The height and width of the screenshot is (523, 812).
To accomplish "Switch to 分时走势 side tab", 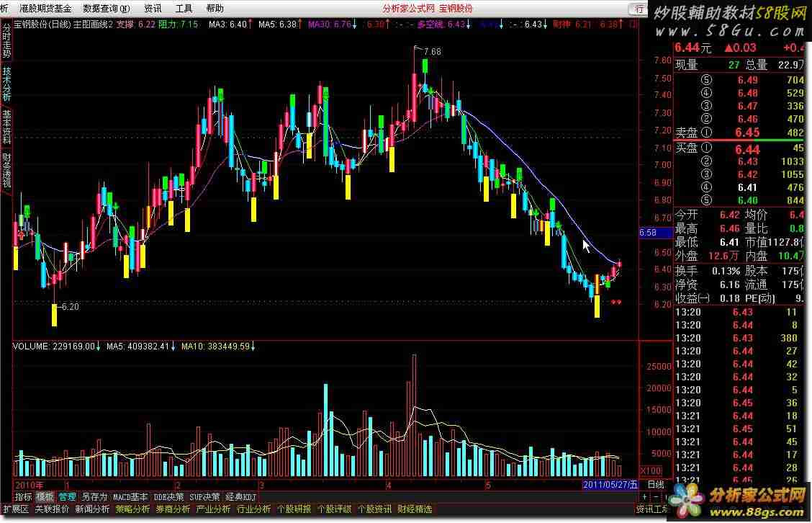I will (x=6, y=41).
